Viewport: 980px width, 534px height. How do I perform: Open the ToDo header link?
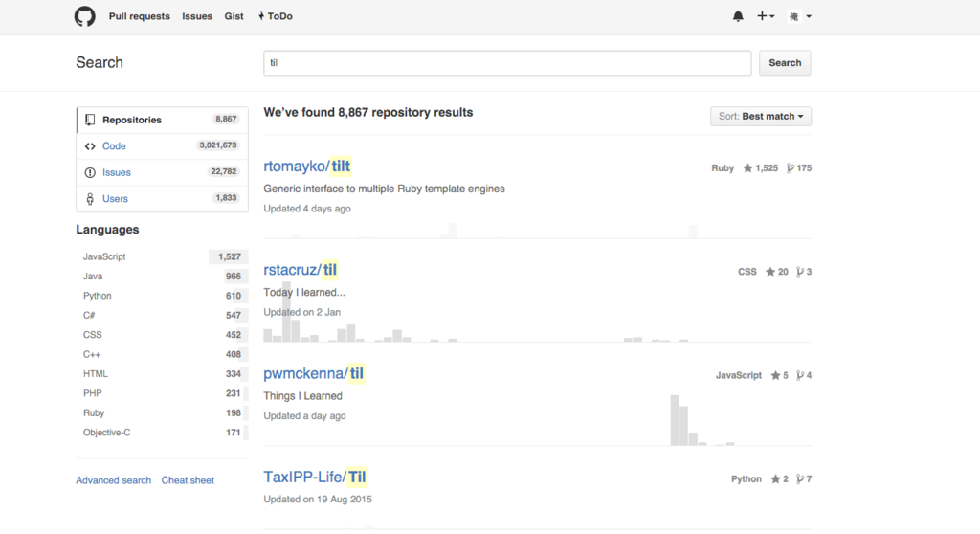275,16
